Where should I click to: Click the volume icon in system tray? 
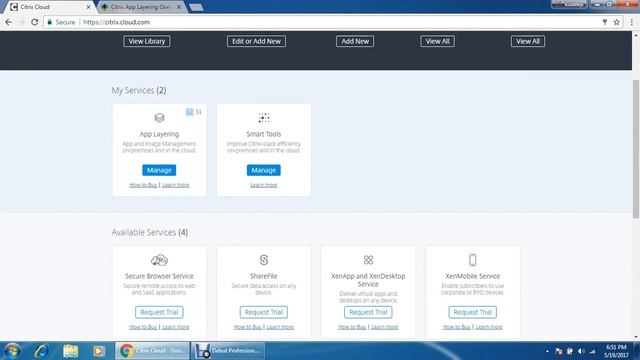(581, 351)
